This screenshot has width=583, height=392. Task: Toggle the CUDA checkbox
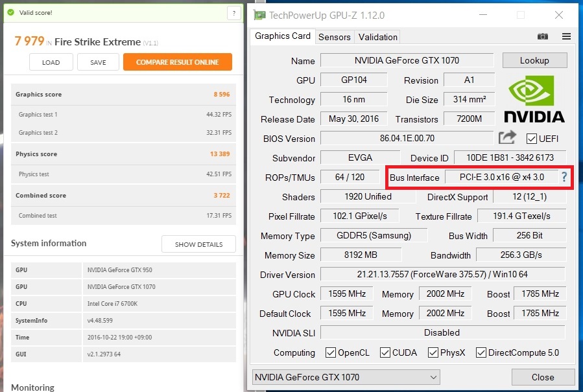pos(385,352)
